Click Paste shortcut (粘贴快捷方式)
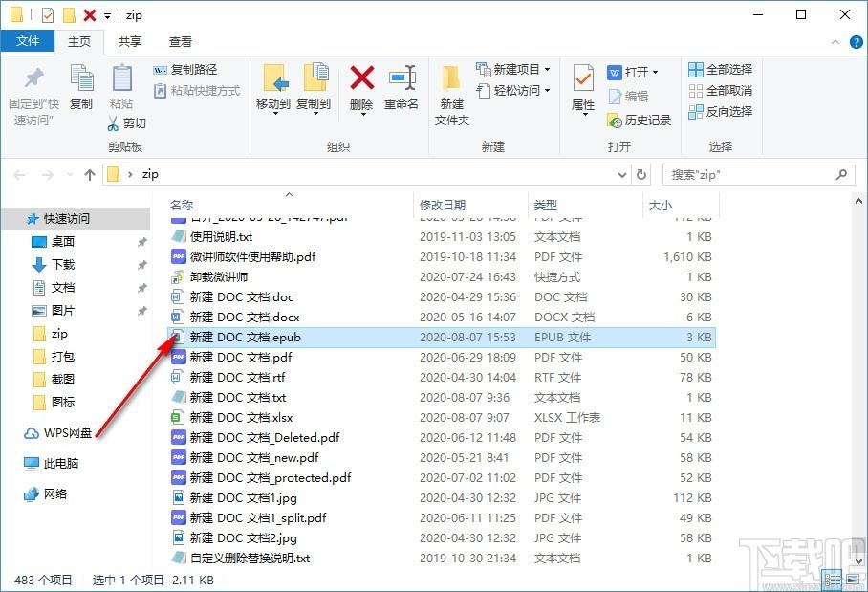This screenshot has height=592, width=868. [197, 90]
